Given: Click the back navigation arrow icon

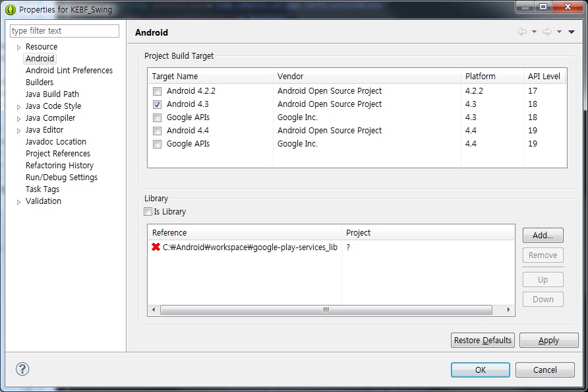Looking at the screenshot, I should coord(522,32).
